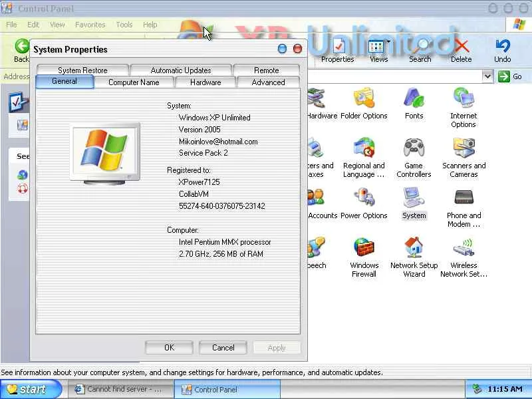Click the 11:15 AM taskbar clock
532x399 pixels.
(x=505, y=389)
